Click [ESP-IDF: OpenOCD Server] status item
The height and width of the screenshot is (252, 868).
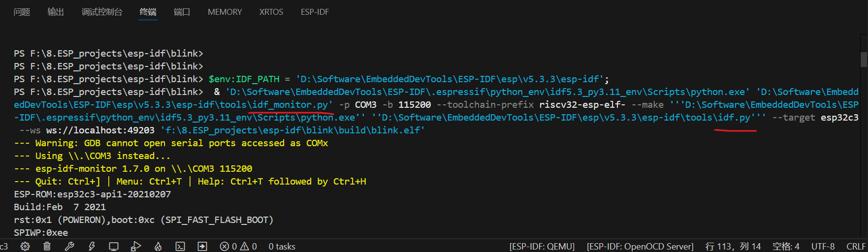pyautogui.click(x=640, y=246)
